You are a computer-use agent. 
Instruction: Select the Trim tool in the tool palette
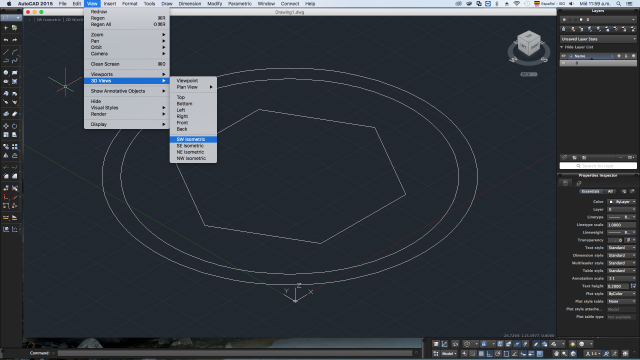(6, 167)
